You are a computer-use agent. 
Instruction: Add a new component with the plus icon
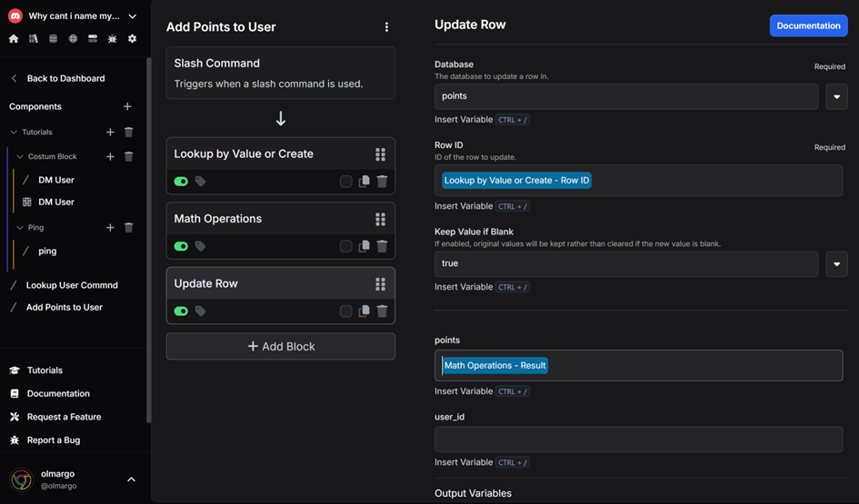(127, 106)
